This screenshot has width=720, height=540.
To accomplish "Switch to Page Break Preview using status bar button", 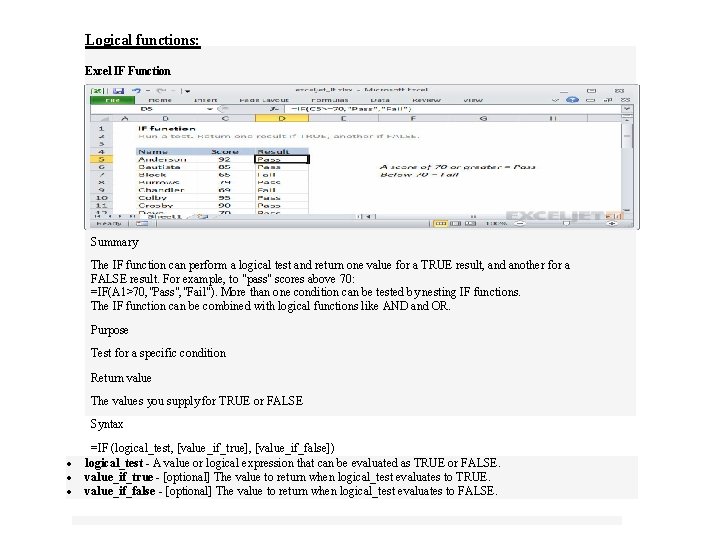I will [x=470, y=224].
